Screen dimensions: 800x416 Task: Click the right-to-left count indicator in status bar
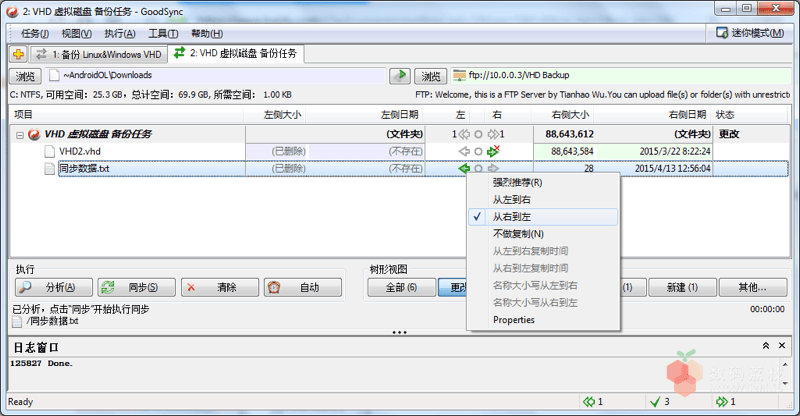click(593, 402)
